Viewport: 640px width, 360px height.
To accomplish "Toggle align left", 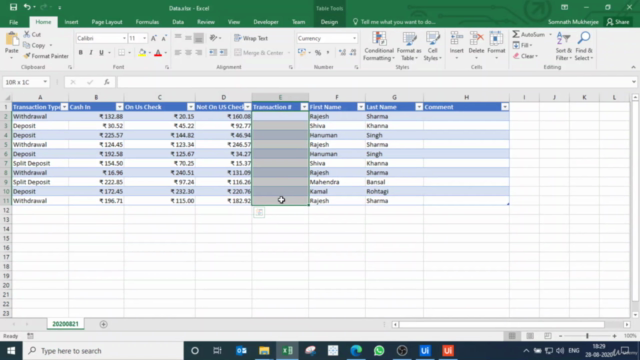I will [178, 53].
